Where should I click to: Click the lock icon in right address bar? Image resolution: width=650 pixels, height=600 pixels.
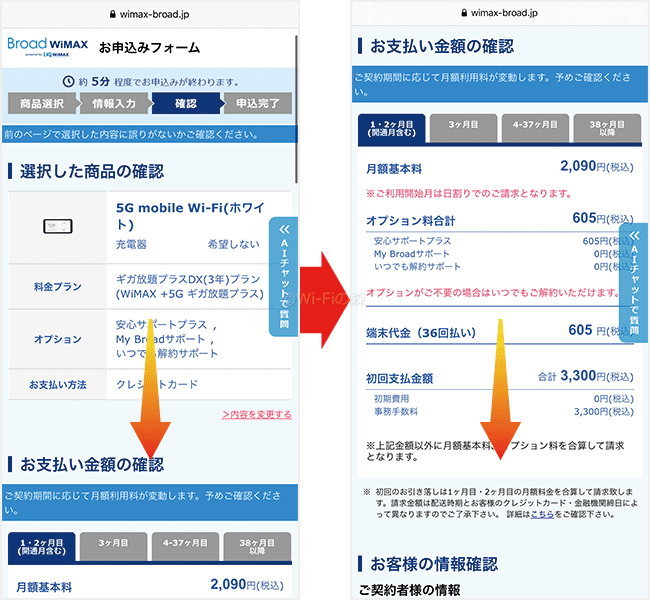point(464,13)
